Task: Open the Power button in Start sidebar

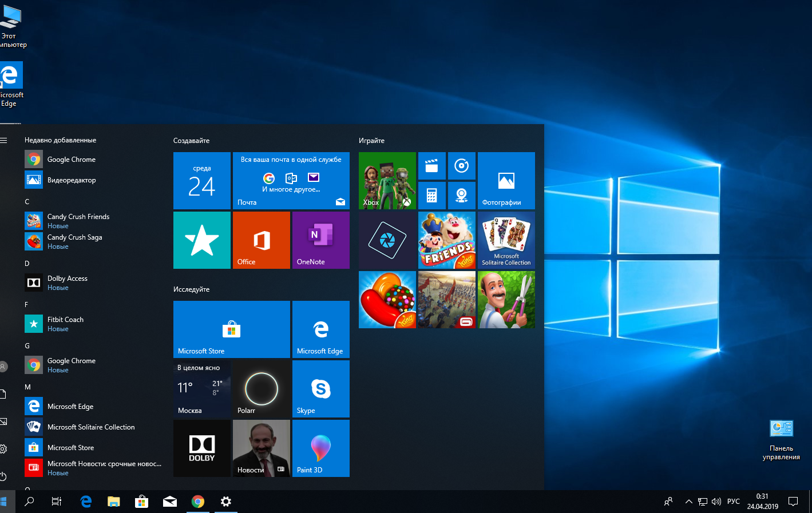Action: pos(3,476)
